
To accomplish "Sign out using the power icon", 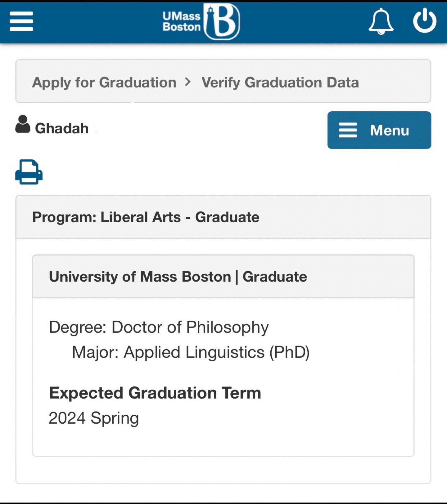I will (425, 21).
